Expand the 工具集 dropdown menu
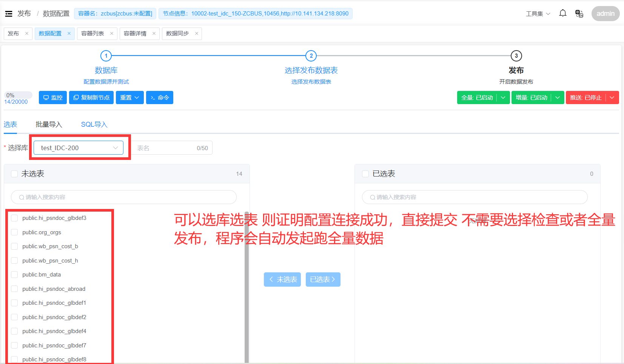 click(538, 14)
